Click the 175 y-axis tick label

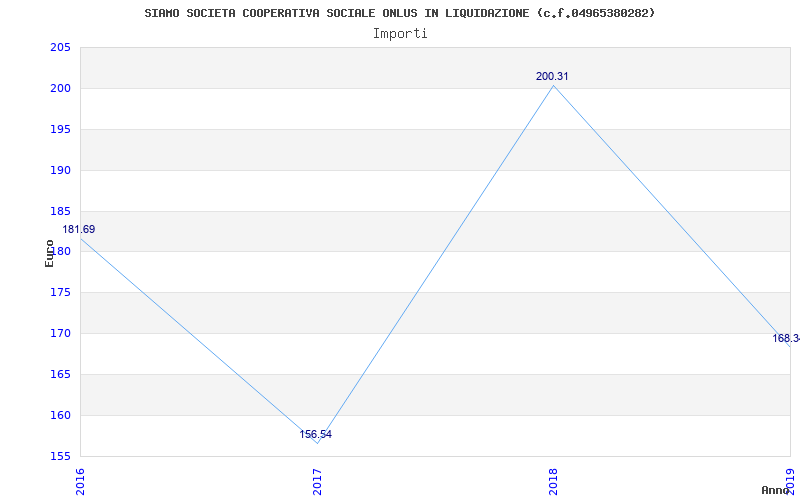[60, 292]
